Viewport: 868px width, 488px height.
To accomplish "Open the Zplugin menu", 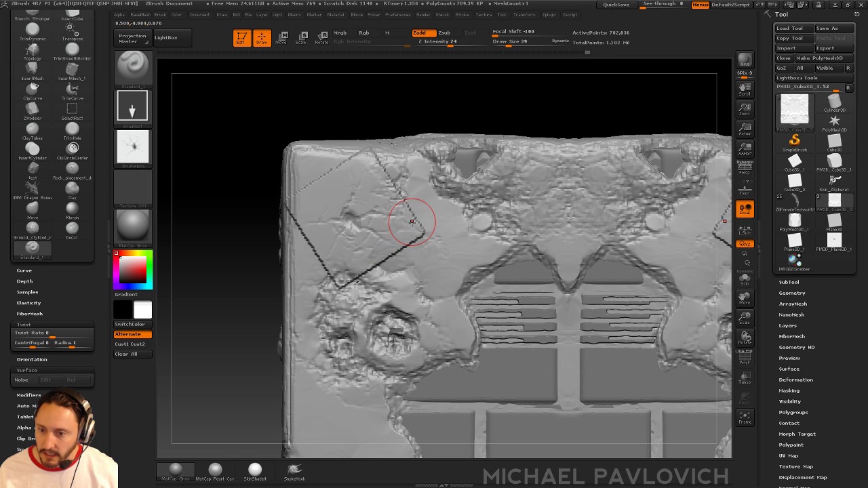I will (x=549, y=14).
